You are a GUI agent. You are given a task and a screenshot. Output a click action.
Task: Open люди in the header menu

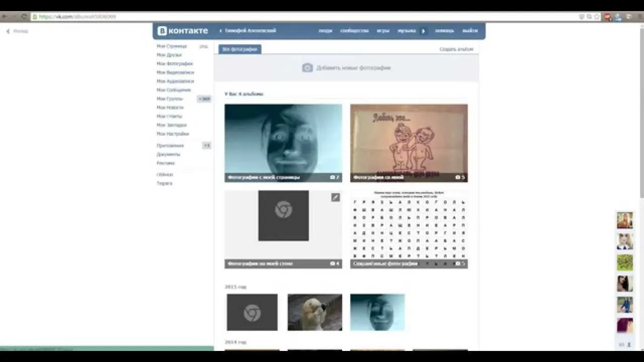point(326,31)
